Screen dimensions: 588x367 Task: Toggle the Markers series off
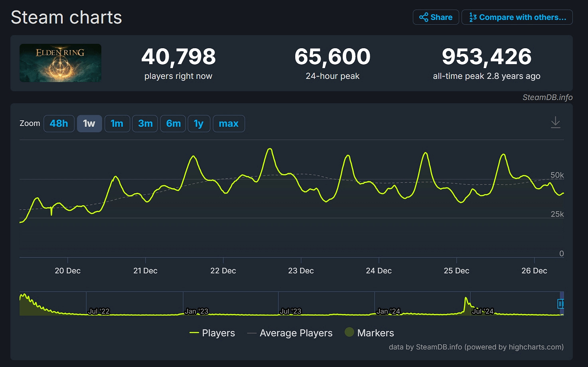pos(375,333)
